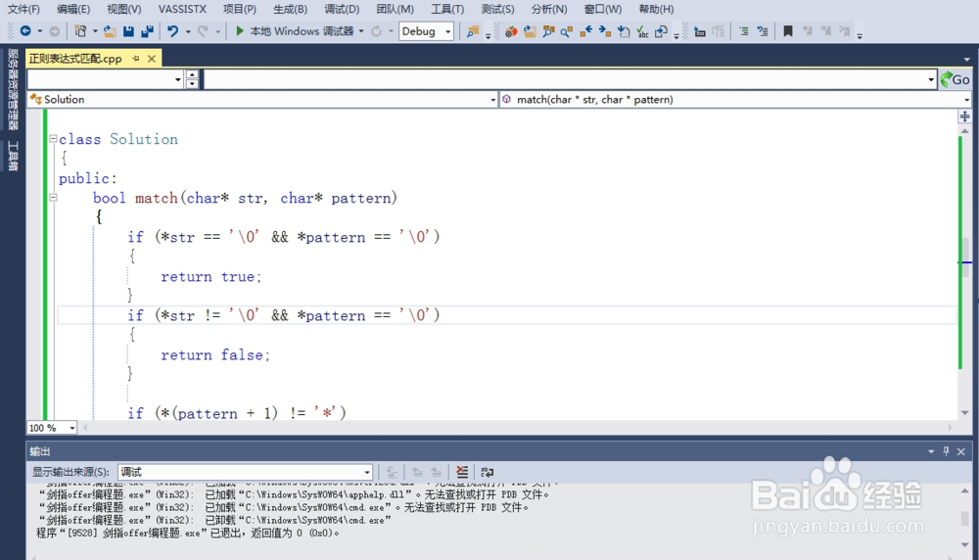The image size is (979, 560).
Task: Click the Comment Out Selection icon
Action: click(x=744, y=31)
